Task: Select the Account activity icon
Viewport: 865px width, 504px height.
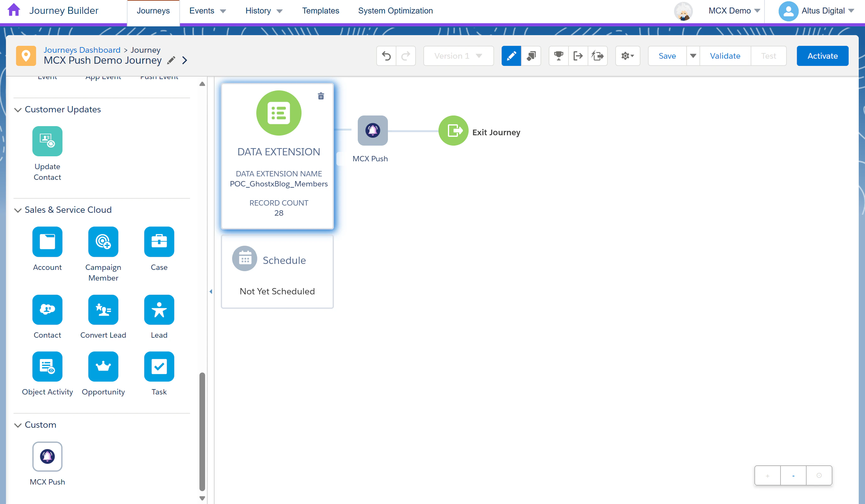Action: (47, 242)
